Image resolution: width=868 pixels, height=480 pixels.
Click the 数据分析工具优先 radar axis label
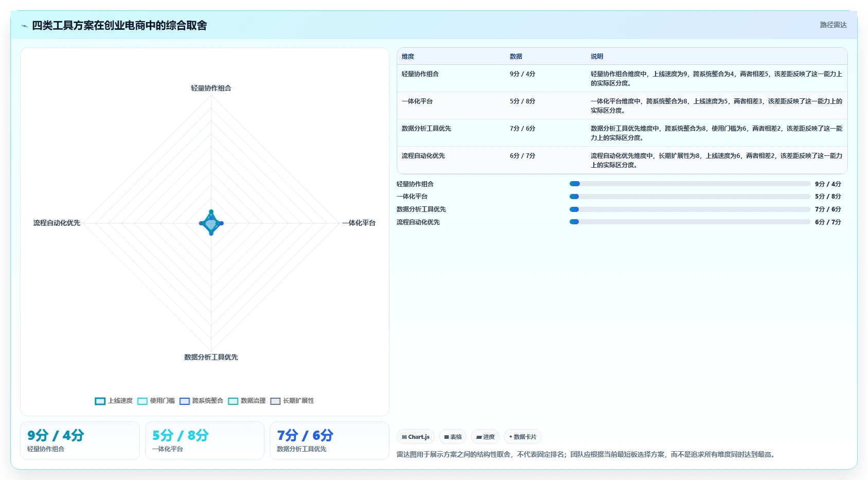(x=211, y=357)
